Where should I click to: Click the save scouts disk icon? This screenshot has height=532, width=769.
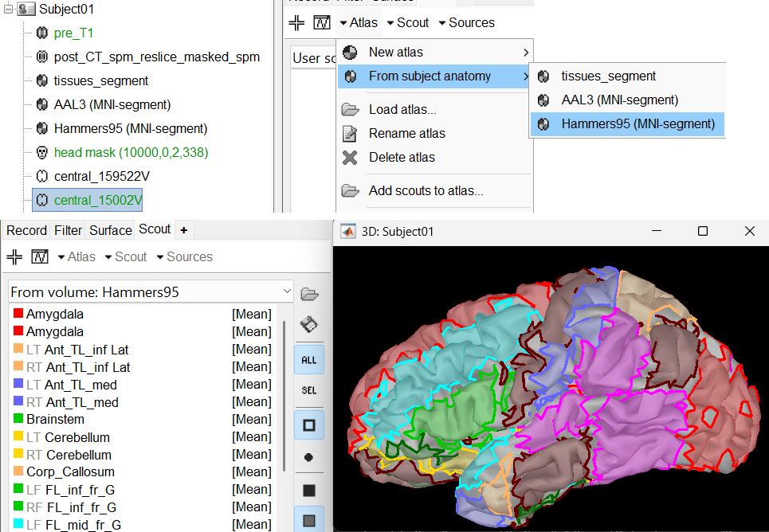click(308, 325)
